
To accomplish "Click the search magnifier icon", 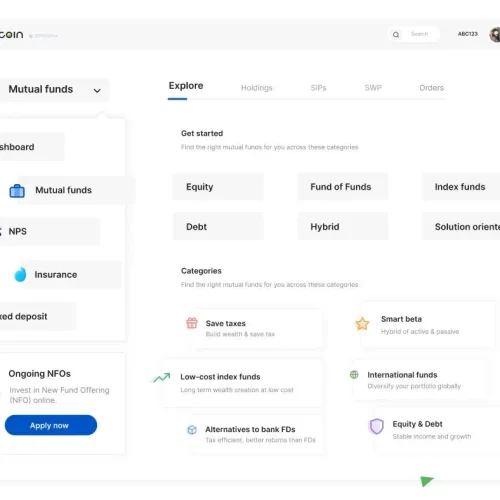I will click(396, 34).
